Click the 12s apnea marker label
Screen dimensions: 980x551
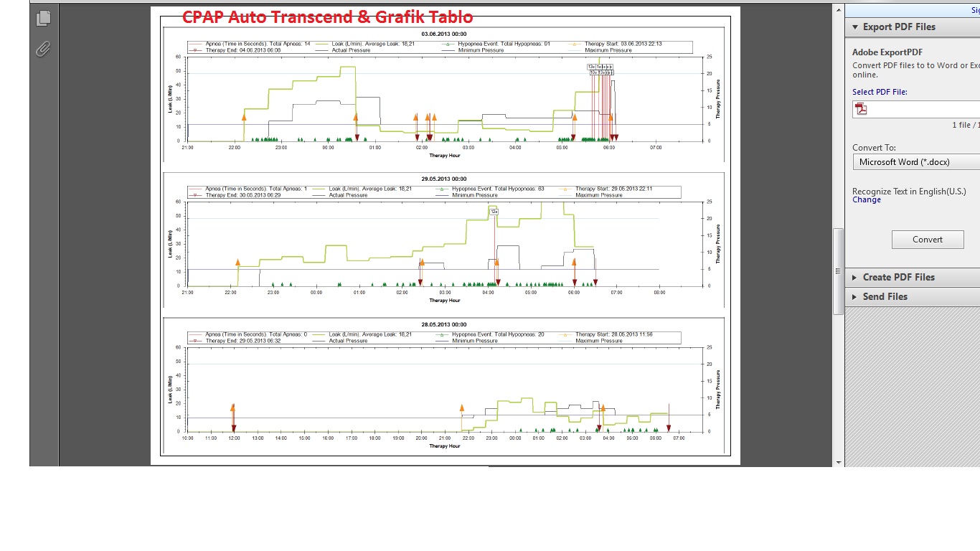pyautogui.click(x=494, y=212)
